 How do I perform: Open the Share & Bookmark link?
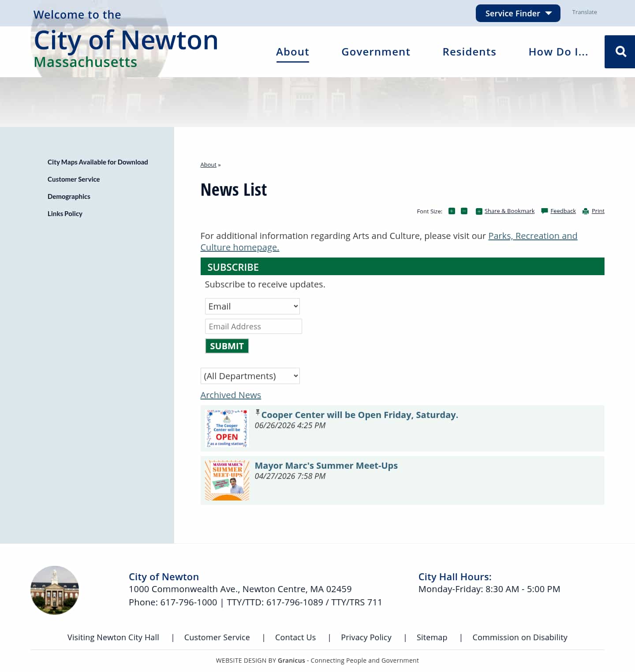[509, 211]
